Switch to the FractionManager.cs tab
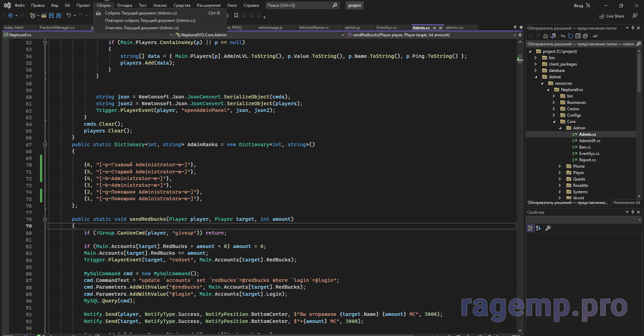Screen dimensions: 644x336 click(57, 28)
